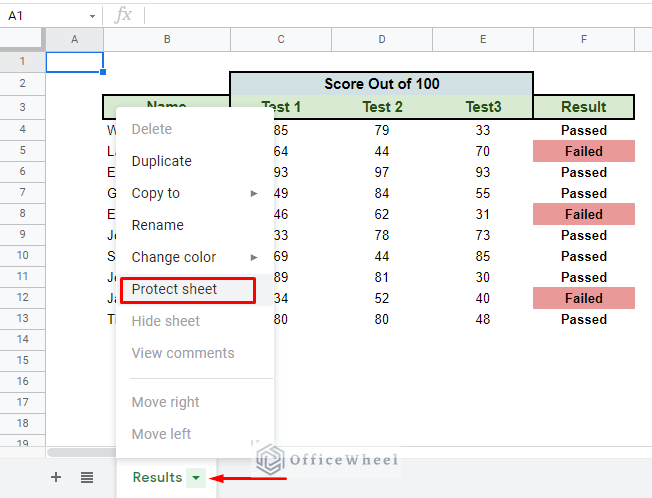Select column C header

(281, 39)
